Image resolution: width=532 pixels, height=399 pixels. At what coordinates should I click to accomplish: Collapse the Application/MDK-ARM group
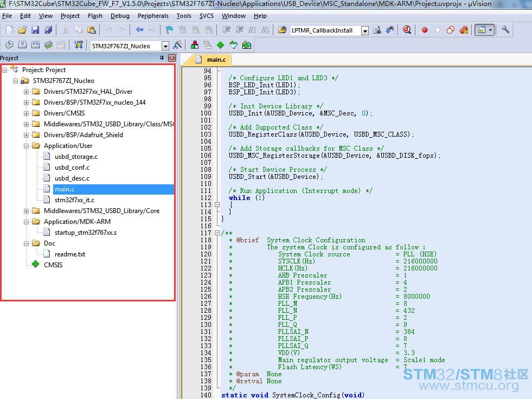click(x=26, y=222)
